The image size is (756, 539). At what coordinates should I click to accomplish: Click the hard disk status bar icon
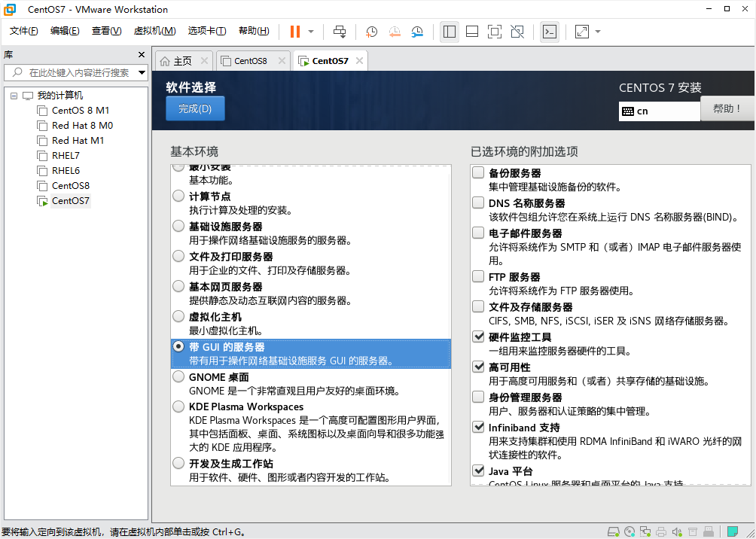click(x=613, y=531)
